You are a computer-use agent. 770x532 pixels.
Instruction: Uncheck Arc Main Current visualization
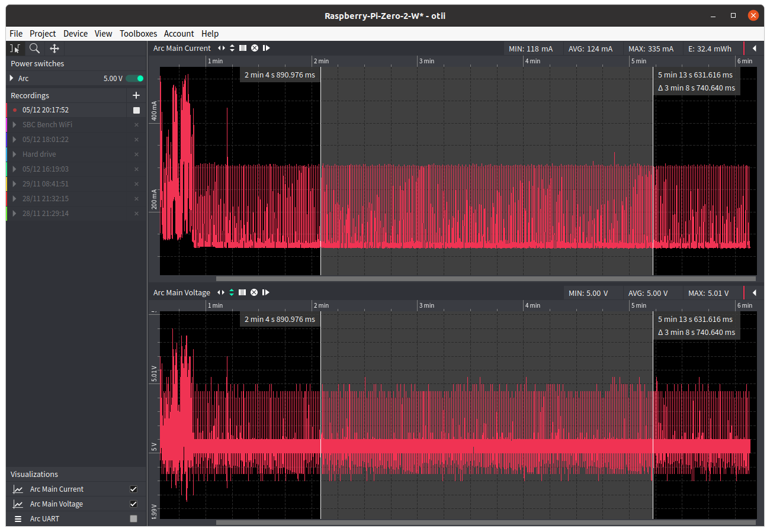pos(133,489)
